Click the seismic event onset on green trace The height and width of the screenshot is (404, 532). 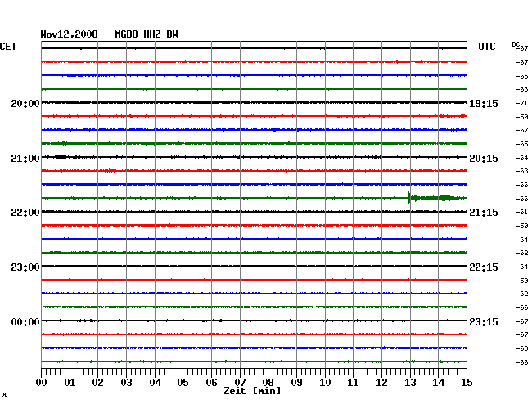pyautogui.click(x=409, y=198)
